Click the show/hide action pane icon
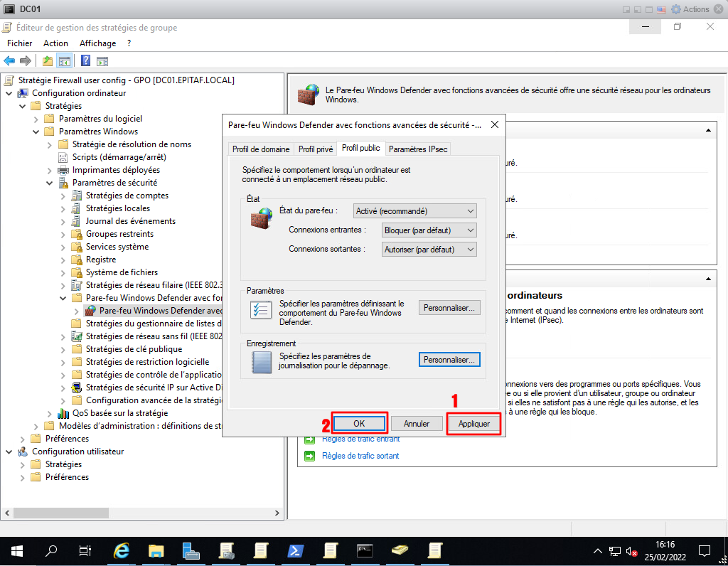This screenshot has height=566, width=728. tap(102, 60)
